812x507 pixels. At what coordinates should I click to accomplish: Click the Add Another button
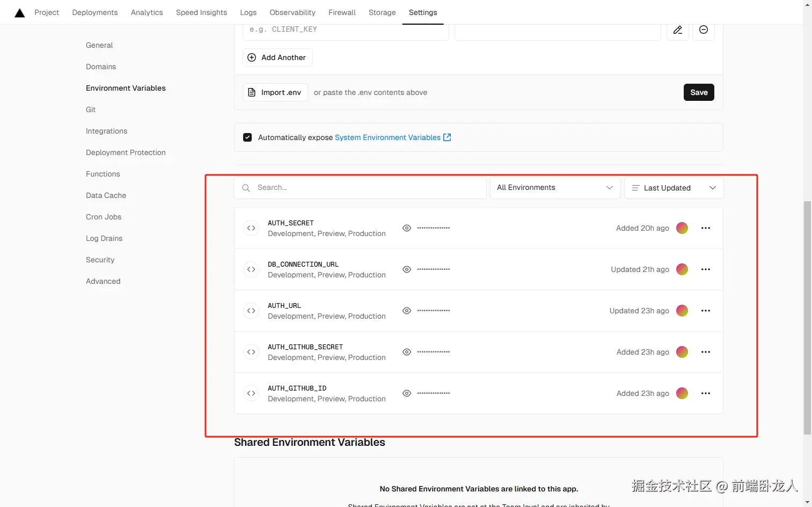pyautogui.click(x=277, y=57)
